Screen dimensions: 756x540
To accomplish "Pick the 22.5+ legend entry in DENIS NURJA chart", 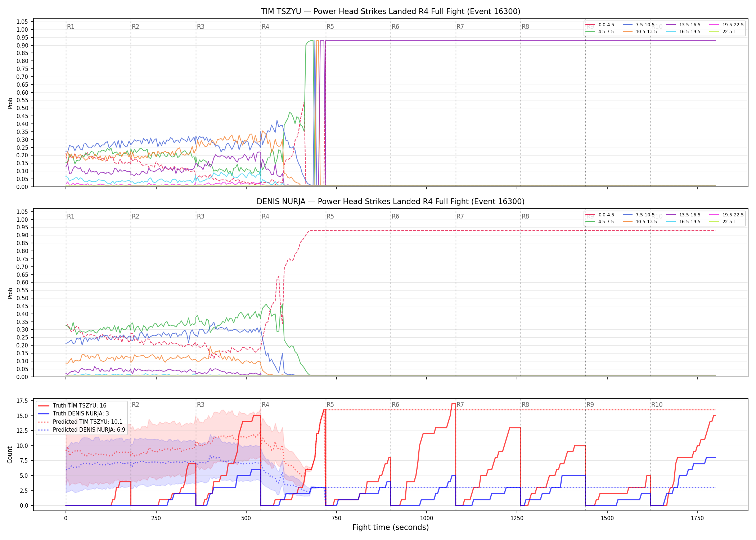I will click(x=723, y=222).
